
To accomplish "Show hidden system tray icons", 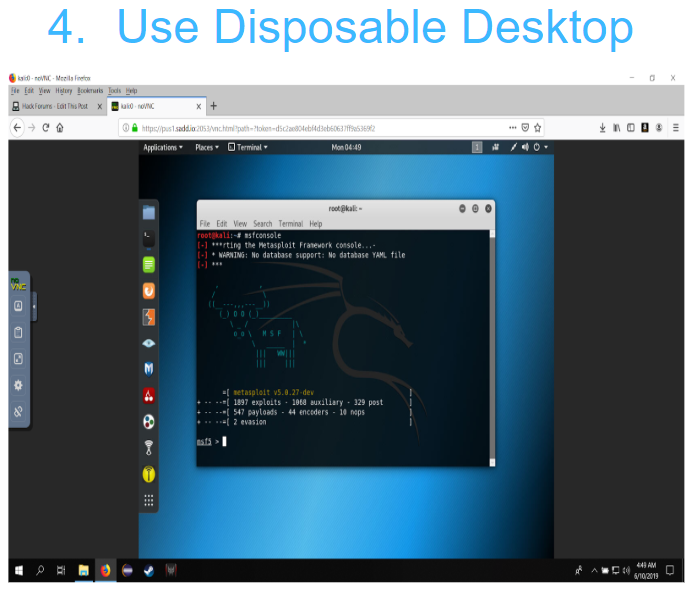I will point(594,570).
